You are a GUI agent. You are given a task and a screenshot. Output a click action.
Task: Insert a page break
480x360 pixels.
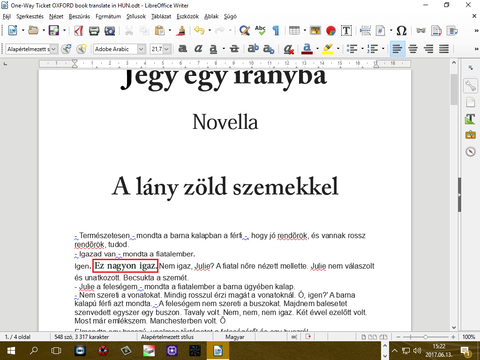pos(365,31)
